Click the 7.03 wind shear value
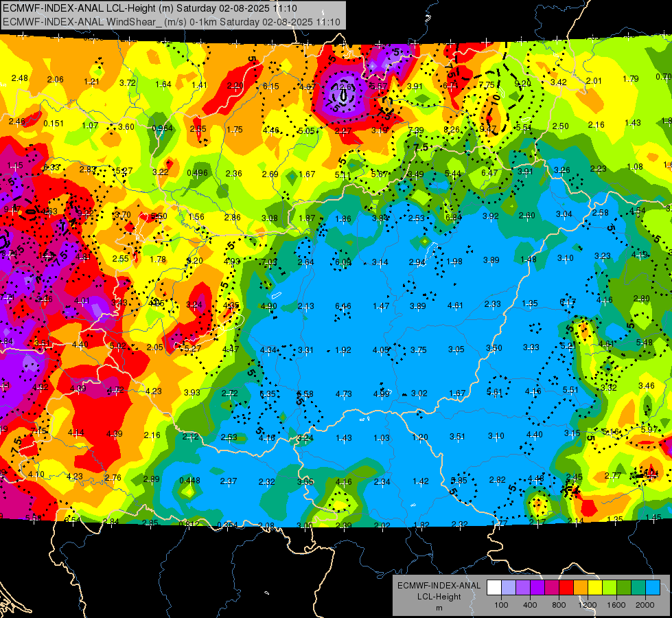672x618 pixels. click(x=269, y=262)
